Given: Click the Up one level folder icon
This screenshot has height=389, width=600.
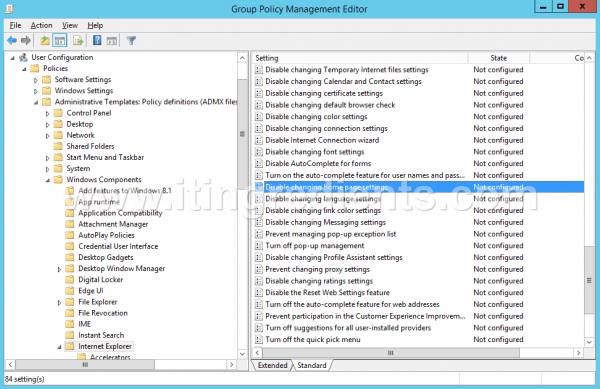Looking at the screenshot, I should click(45, 40).
